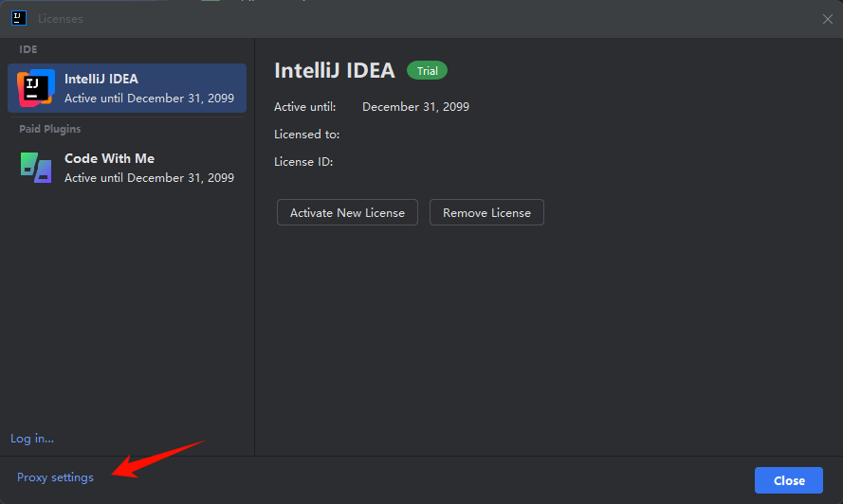Click the IntelliJ IDEA logo in title bar
The width and height of the screenshot is (843, 504).
point(19,18)
